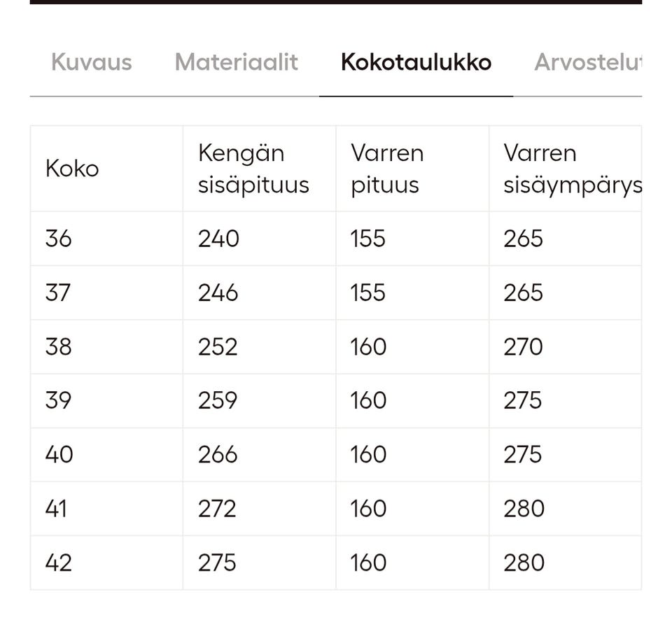Click the Varren pituus column header
This screenshot has height=620, width=672.
coord(387,169)
